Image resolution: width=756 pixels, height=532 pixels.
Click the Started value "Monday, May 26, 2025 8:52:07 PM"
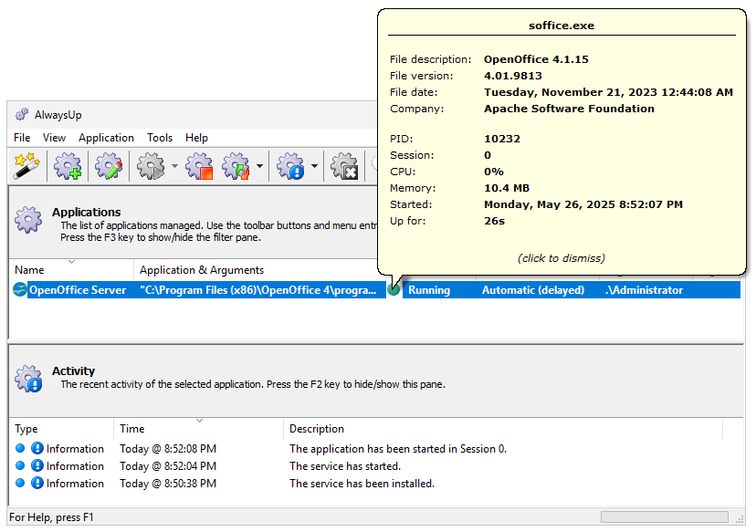[583, 204]
